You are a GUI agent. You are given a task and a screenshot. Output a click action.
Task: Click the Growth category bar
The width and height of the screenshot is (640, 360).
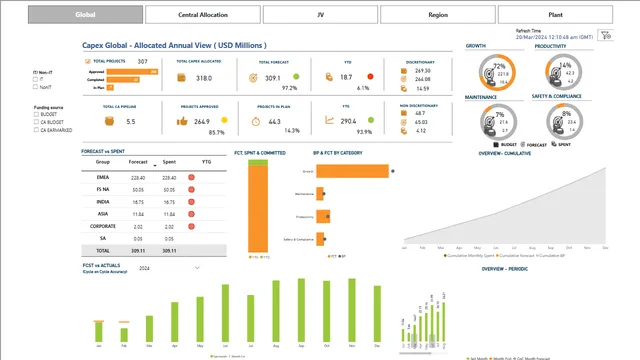pos(352,171)
